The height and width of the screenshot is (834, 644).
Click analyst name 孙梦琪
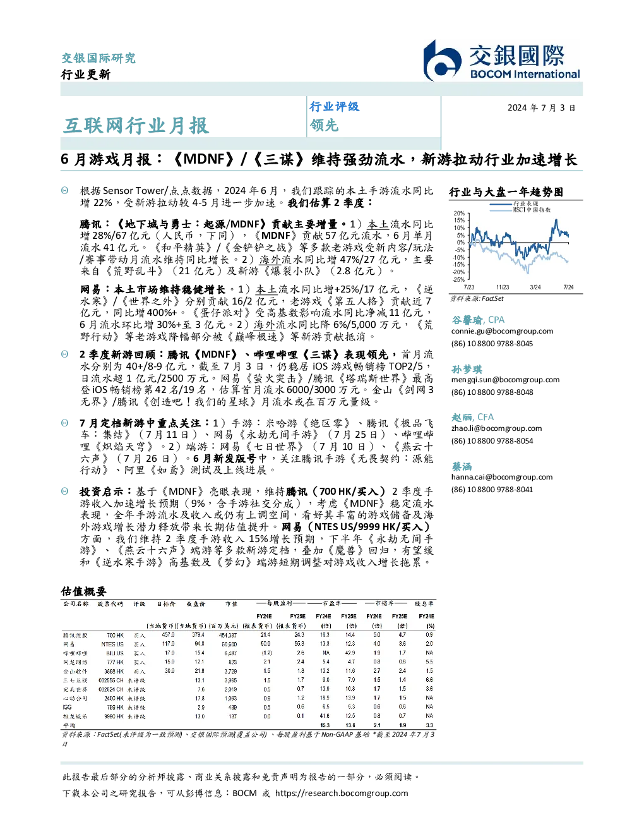click(x=467, y=369)
